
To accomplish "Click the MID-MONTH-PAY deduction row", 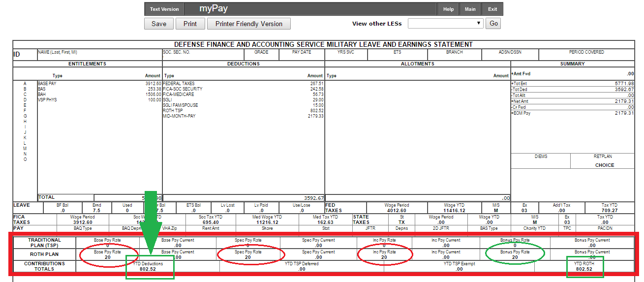I will tap(243, 116).
